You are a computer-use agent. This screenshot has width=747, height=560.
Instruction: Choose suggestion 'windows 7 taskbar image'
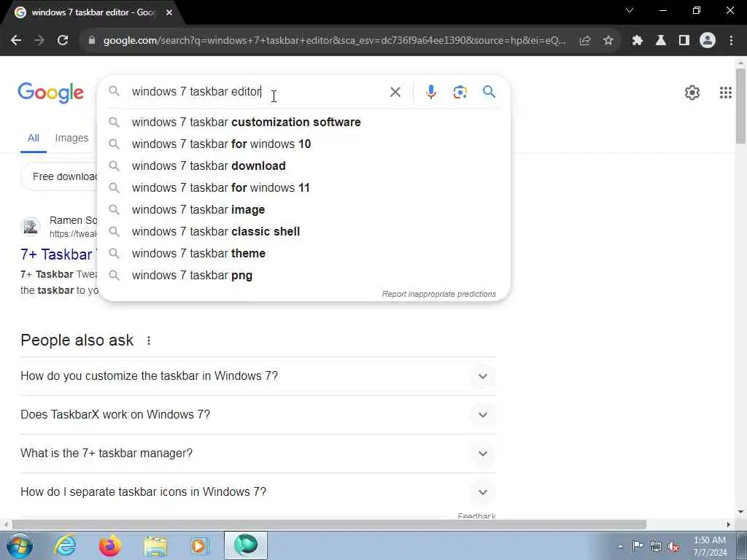[303, 210]
